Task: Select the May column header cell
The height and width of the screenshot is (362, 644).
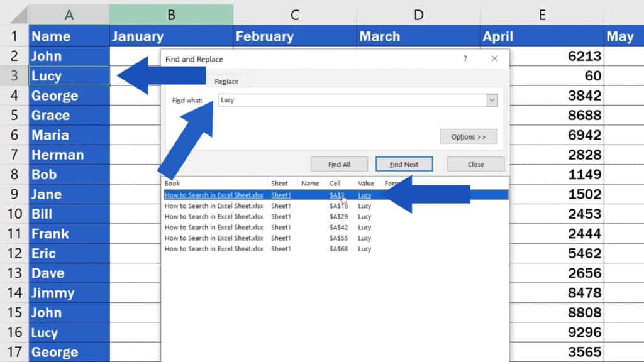Action: click(622, 36)
